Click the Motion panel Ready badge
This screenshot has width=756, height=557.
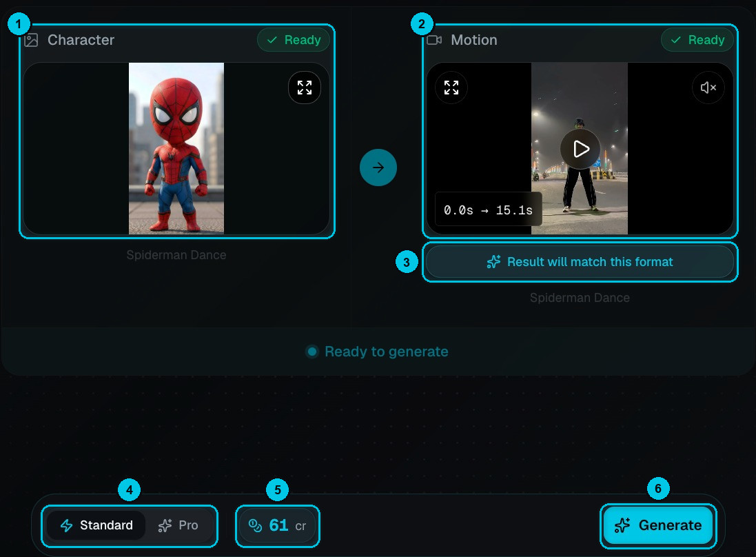[x=697, y=40]
